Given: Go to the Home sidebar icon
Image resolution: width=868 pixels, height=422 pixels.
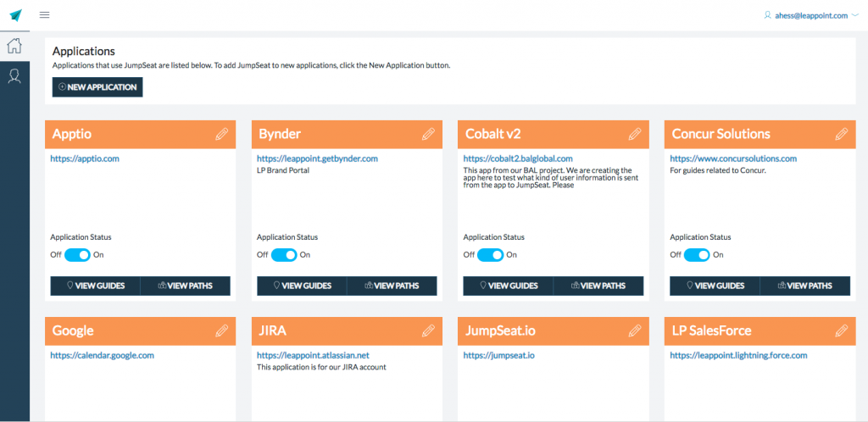Looking at the screenshot, I should pos(14,47).
